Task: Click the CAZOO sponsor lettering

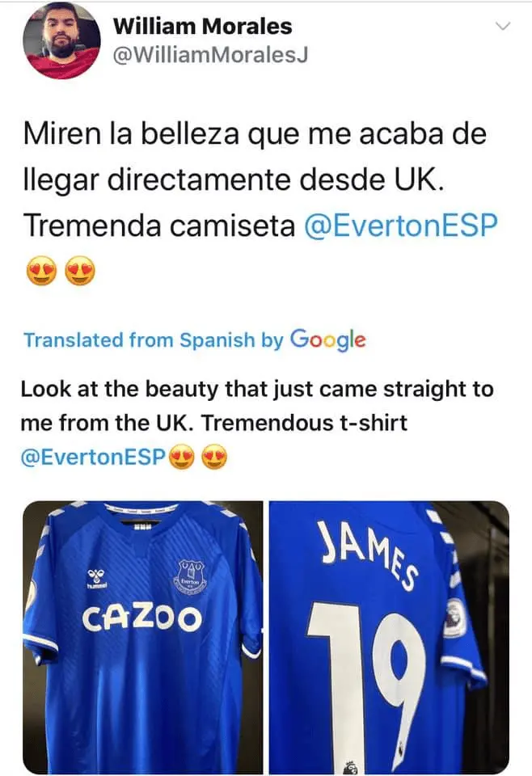Action: pos(142,619)
